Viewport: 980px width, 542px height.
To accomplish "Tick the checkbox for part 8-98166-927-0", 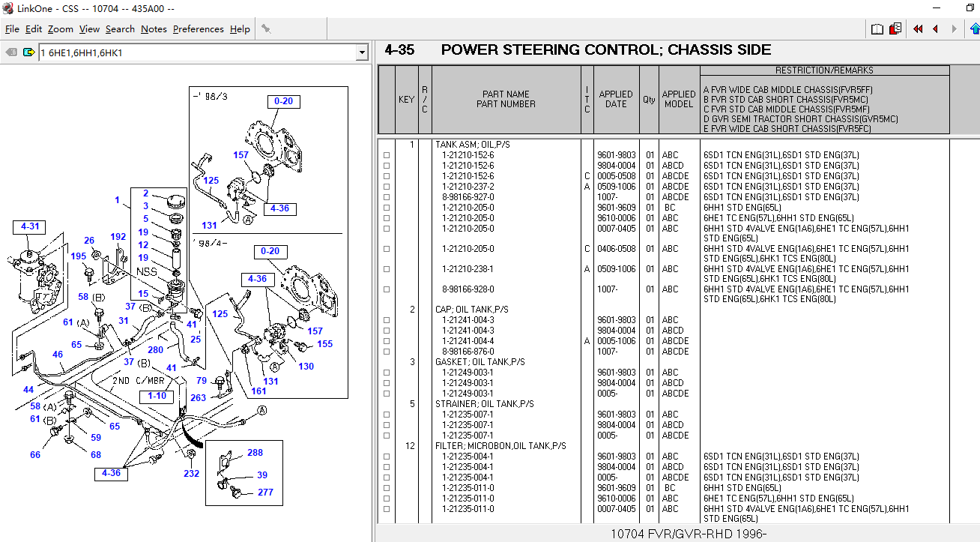I will pos(387,197).
